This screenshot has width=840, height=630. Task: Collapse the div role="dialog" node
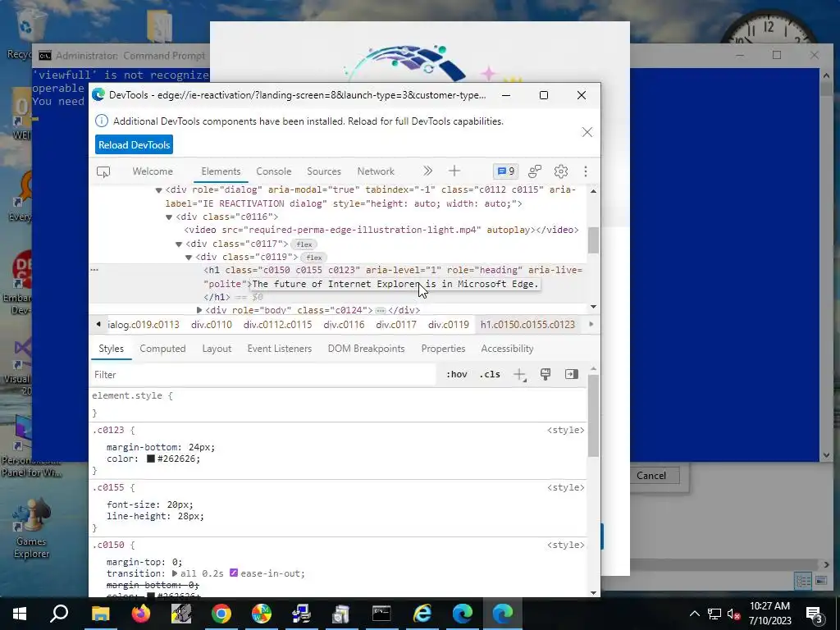coord(158,190)
